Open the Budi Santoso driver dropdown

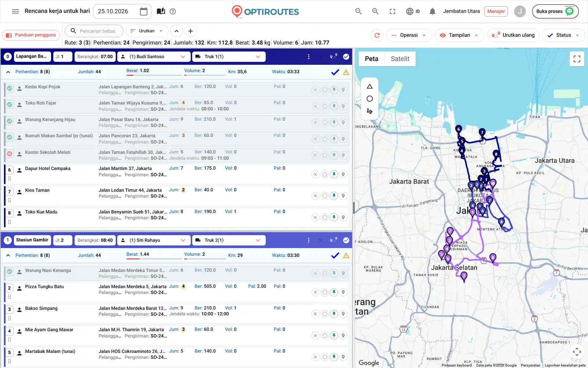(x=154, y=57)
